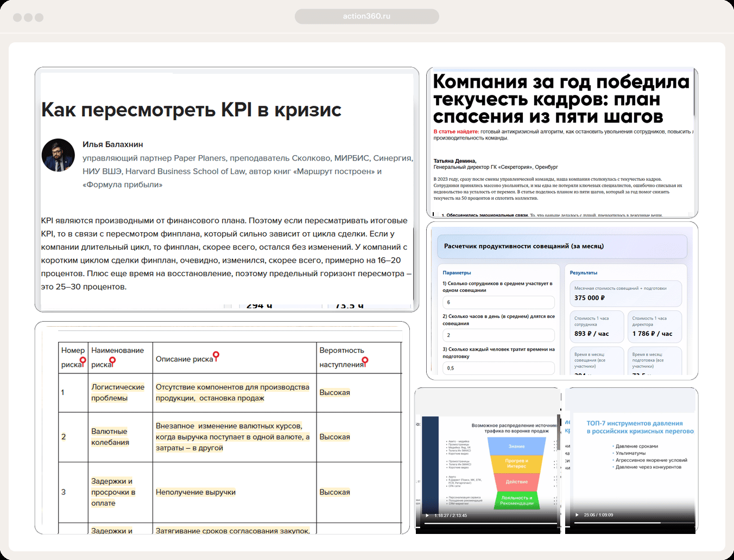
Task: Click the «Месячная стоимость совещаний + подготовки» card
Action: (x=625, y=294)
